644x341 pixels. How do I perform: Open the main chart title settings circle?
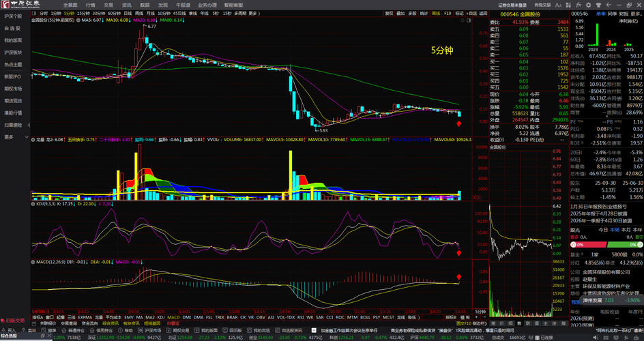coord(78,20)
